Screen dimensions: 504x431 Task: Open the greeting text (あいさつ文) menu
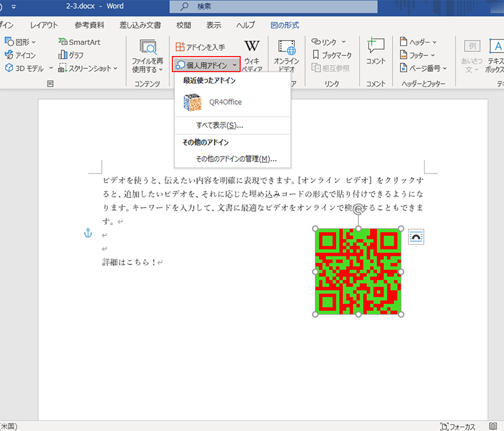tap(472, 56)
